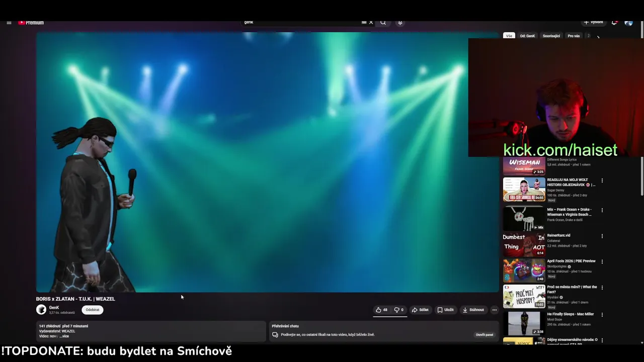
Task: Click the Sugar Denny channel name
Action: click(555, 190)
